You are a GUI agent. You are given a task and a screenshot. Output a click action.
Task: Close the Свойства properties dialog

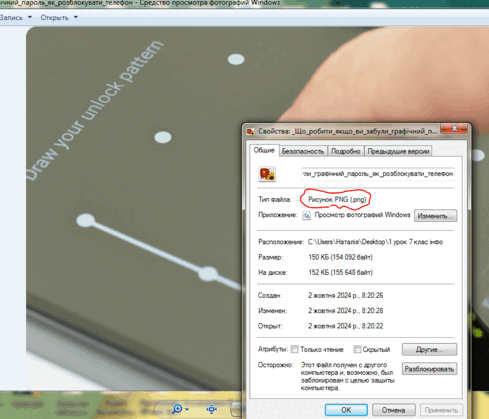(x=454, y=129)
